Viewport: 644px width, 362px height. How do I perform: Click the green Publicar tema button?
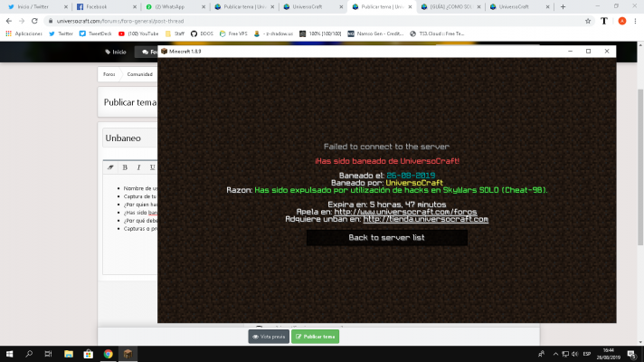pyautogui.click(x=315, y=337)
